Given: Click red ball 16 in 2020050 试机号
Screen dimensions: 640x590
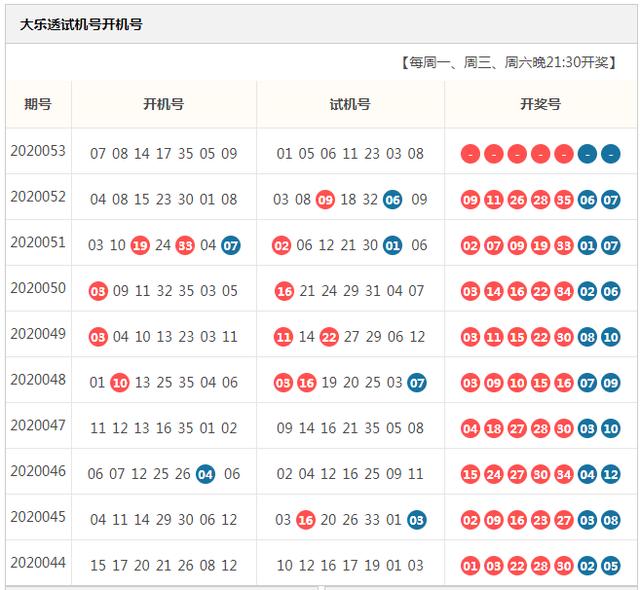Looking at the screenshot, I should [284, 291].
